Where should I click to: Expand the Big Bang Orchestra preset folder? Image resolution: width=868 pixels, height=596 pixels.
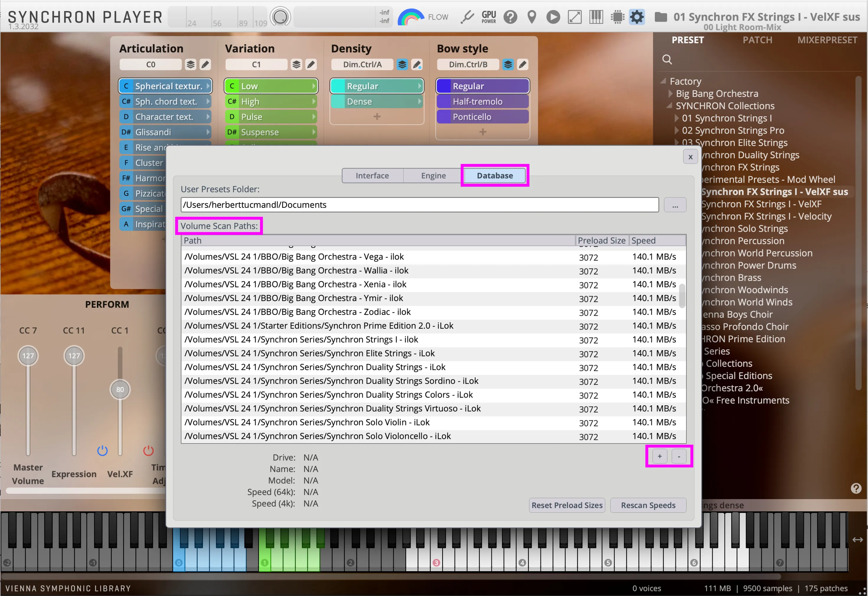pos(671,94)
